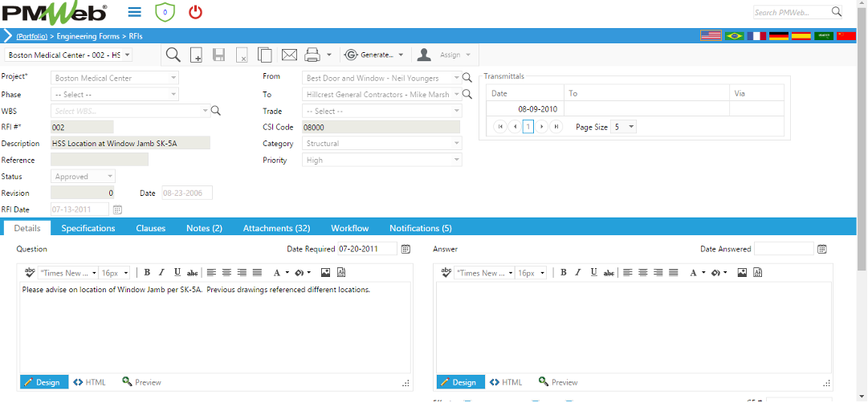868x403 pixels.
Task: Open the Category Structural dropdown
Action: click(x=457, y=144)
